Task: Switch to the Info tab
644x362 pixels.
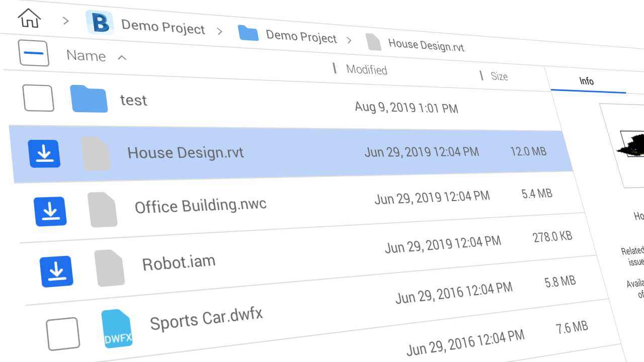Action: 587,81
